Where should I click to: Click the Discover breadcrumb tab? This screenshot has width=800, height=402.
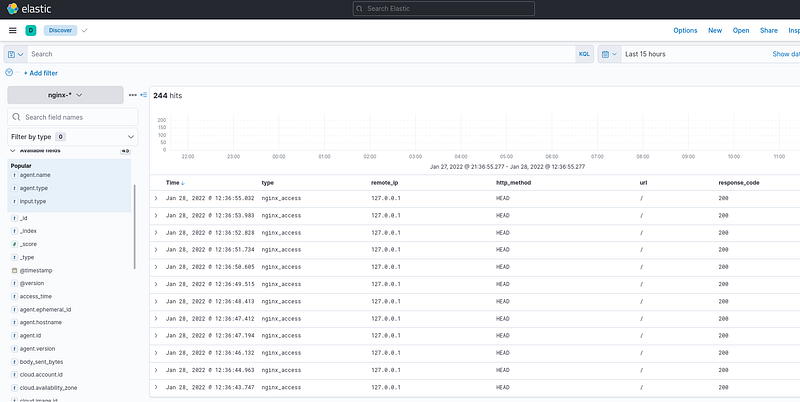(60, 31)
